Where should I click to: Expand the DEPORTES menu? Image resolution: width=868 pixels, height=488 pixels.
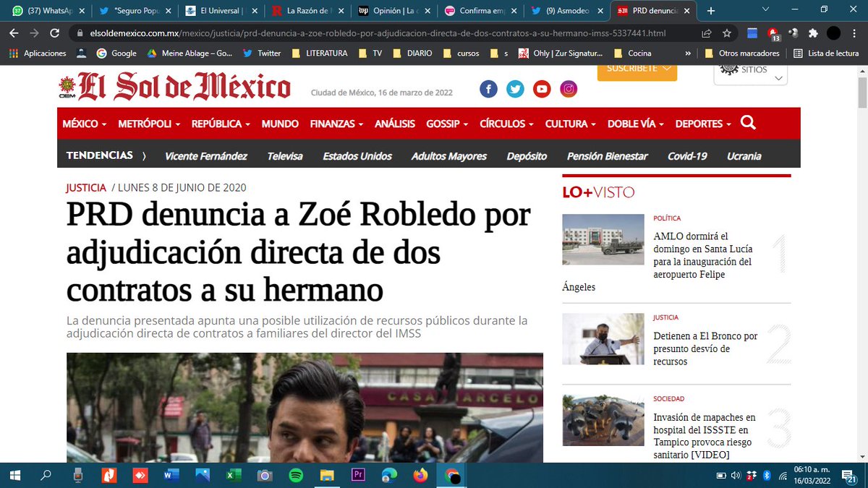point(704,124)
